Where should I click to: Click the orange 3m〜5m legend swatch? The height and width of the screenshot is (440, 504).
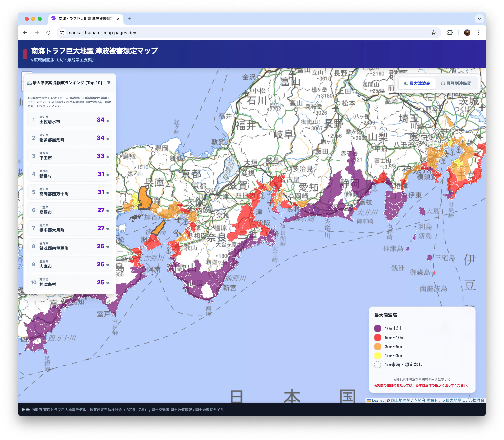pos(377,347)
